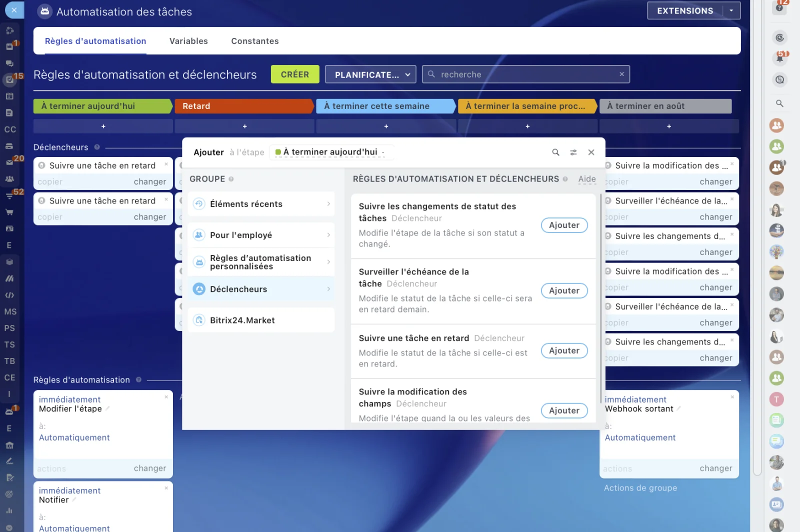Select the À terminer en août stage
This screenshot has width=800, height=532.
pos(665,106)
